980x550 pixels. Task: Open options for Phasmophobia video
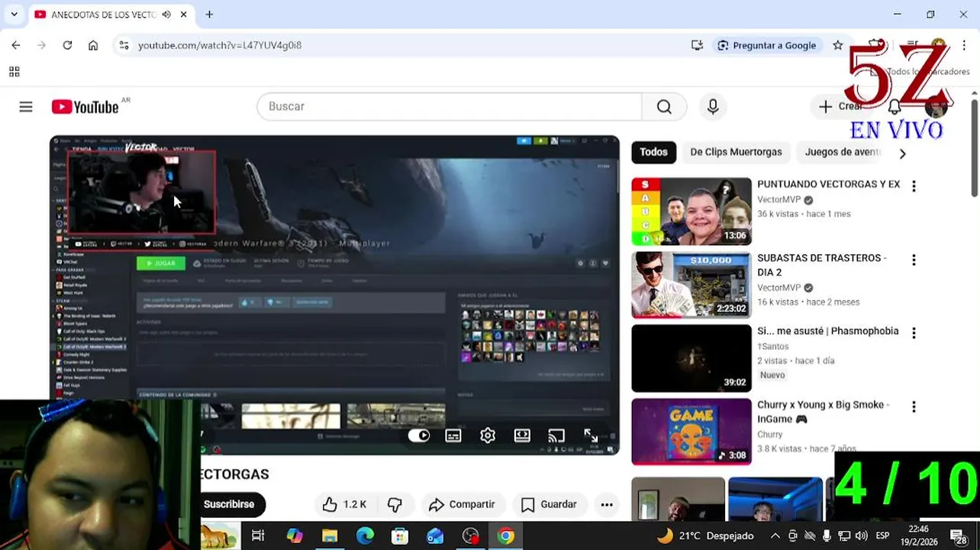(x=914, y=333)
